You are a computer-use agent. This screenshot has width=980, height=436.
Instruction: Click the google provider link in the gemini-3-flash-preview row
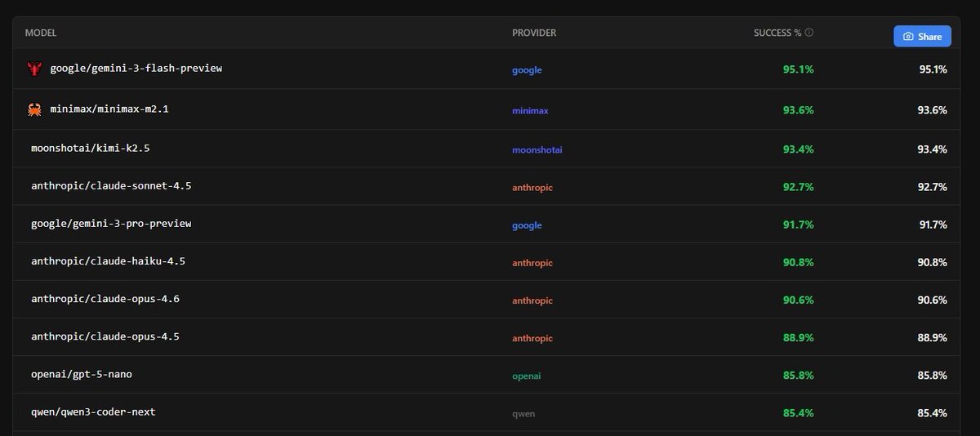point(527,70)
